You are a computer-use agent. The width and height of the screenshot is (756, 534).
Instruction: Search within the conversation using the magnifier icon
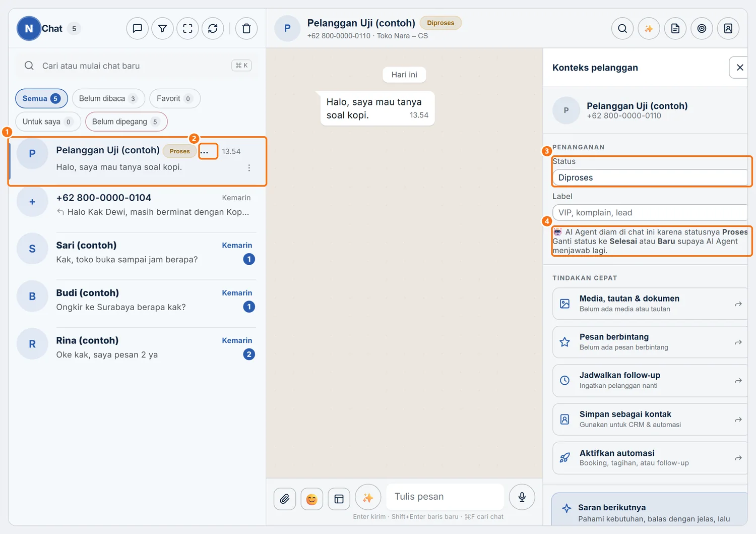[x=622, y=29]
